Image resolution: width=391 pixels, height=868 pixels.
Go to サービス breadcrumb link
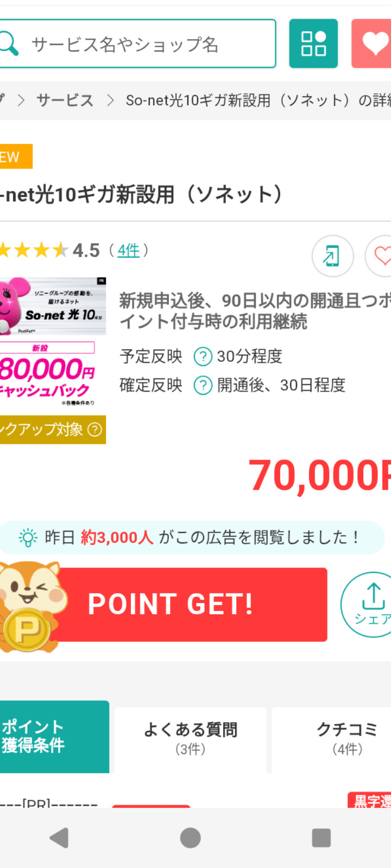pos(65,100)
